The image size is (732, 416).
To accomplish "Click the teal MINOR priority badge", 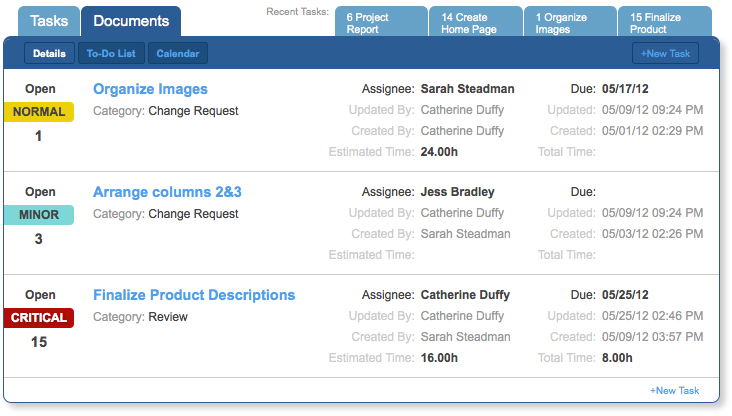I will (x=39, y=215).
